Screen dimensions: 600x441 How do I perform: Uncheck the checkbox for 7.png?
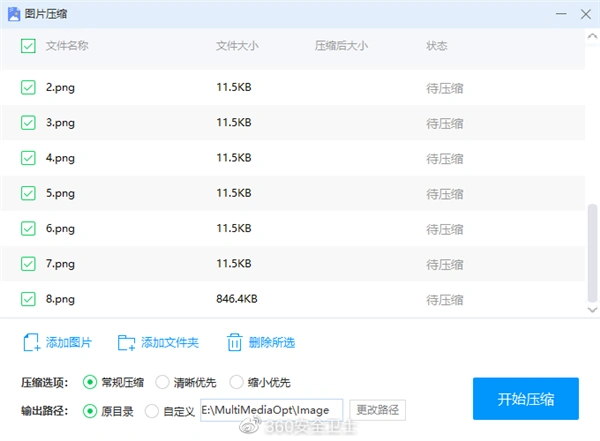point(28,263)
